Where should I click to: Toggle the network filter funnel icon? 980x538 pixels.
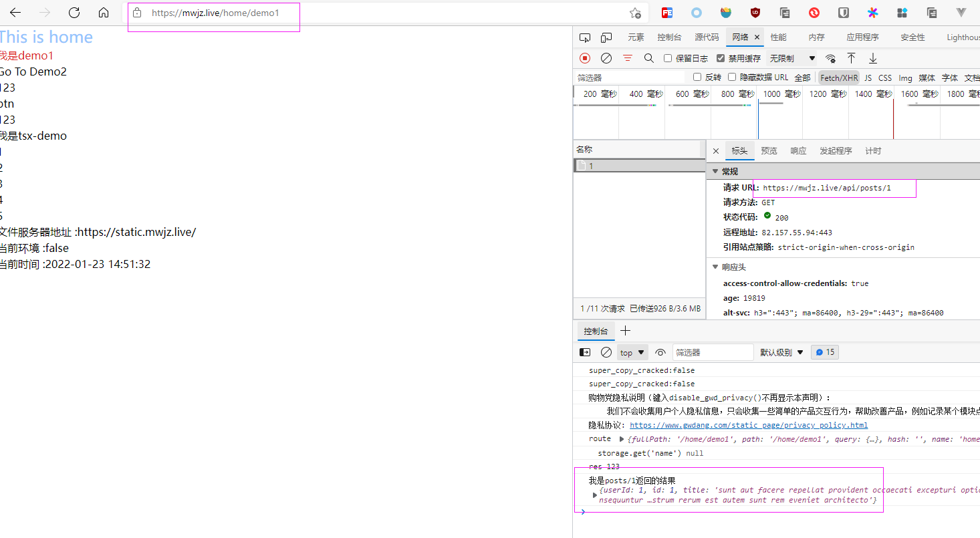coord(628,58)
